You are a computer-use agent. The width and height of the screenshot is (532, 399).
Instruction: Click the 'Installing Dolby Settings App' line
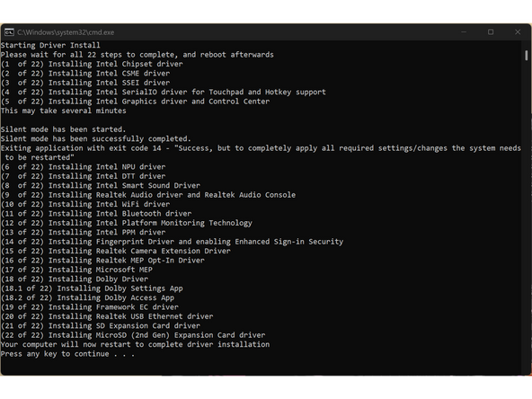(92, 288)
